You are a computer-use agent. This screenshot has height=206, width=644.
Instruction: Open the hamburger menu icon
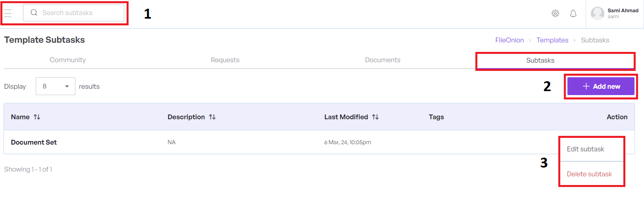[x=8, y=13]
